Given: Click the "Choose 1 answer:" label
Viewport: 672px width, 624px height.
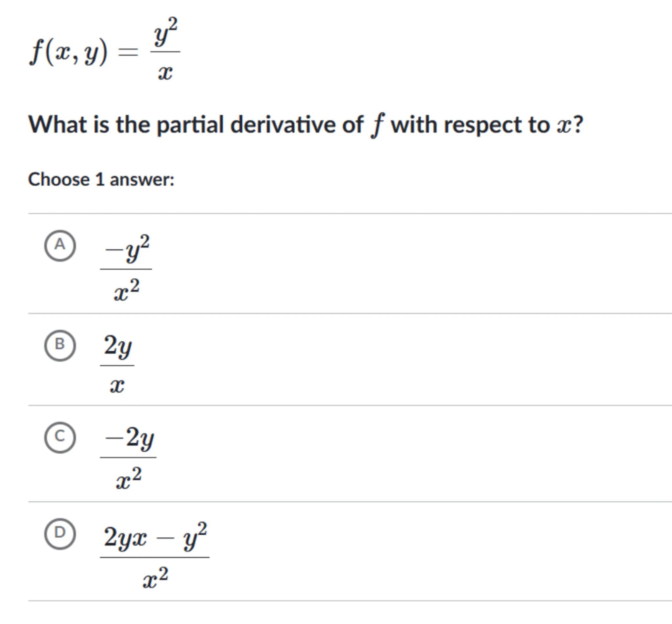Looking at the screenshot, I should pyautogui.click(x=101, y=179).
